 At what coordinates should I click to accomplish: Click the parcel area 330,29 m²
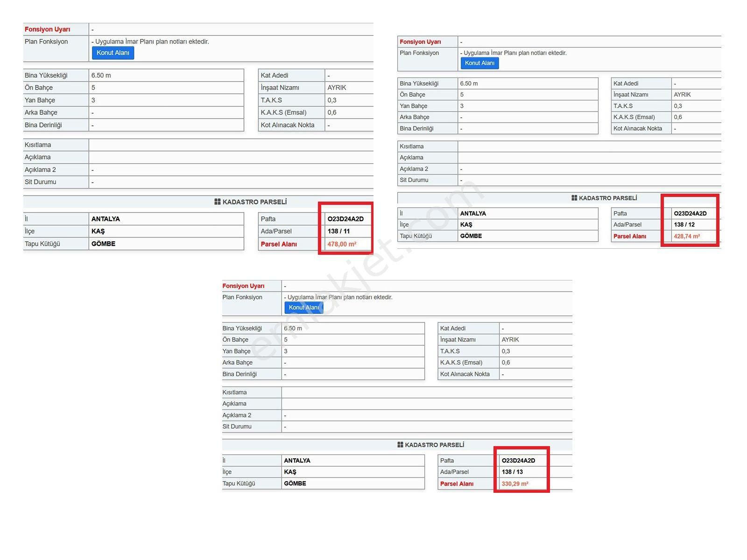click(x=515, y=483)
